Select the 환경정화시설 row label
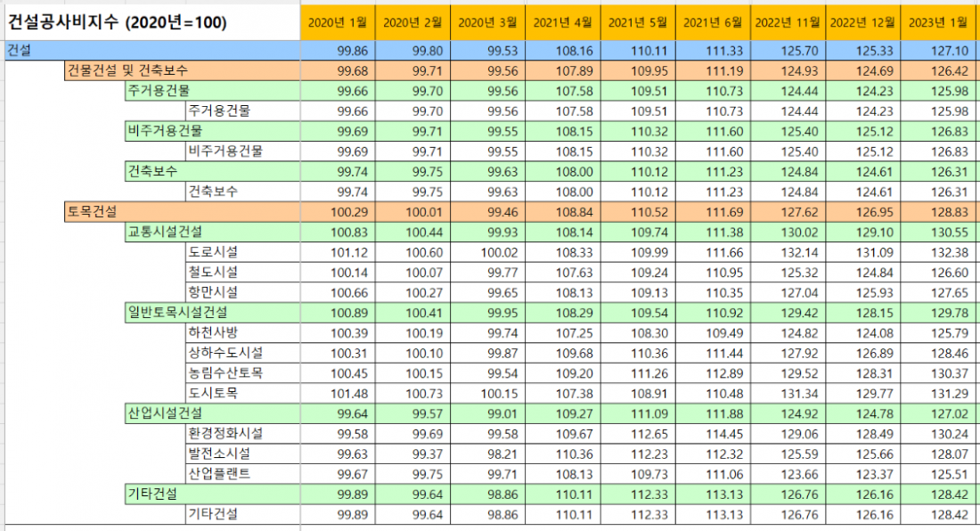This screenshot has width=980, height=531. (x=225, y=433)
